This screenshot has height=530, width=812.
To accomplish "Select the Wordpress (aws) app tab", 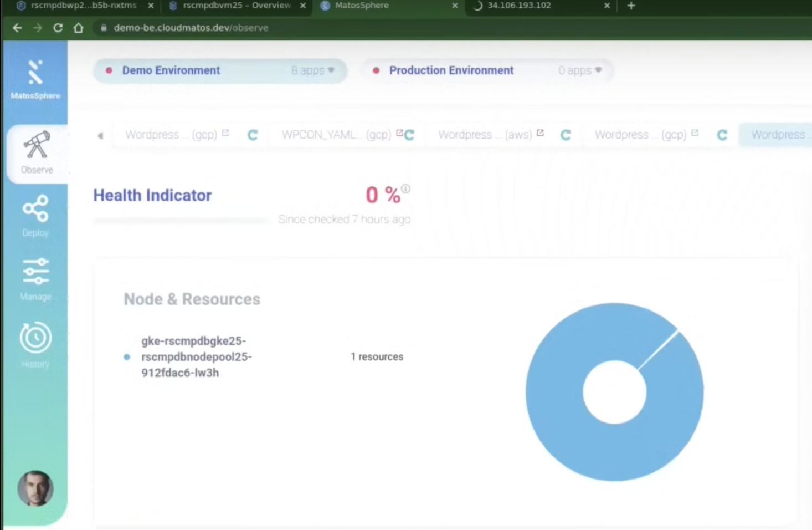I will 485,135.
